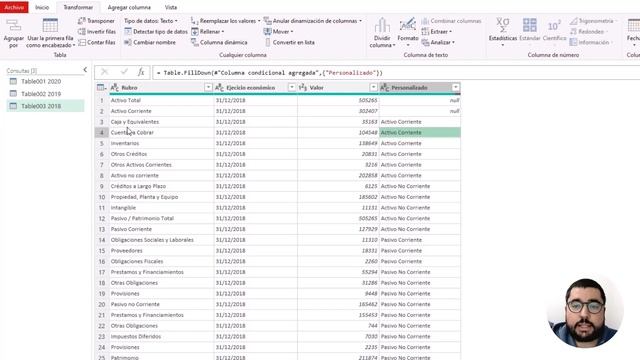Click the value 505265 in row 1
The height and width of the screenshot is (360, 640).
(x=338, y=100)
